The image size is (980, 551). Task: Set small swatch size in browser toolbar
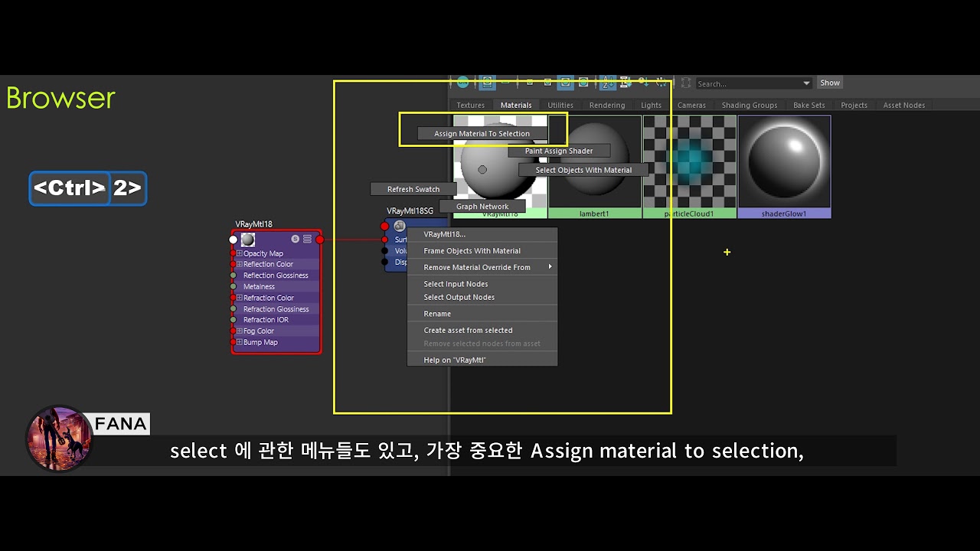pos(529,82)
